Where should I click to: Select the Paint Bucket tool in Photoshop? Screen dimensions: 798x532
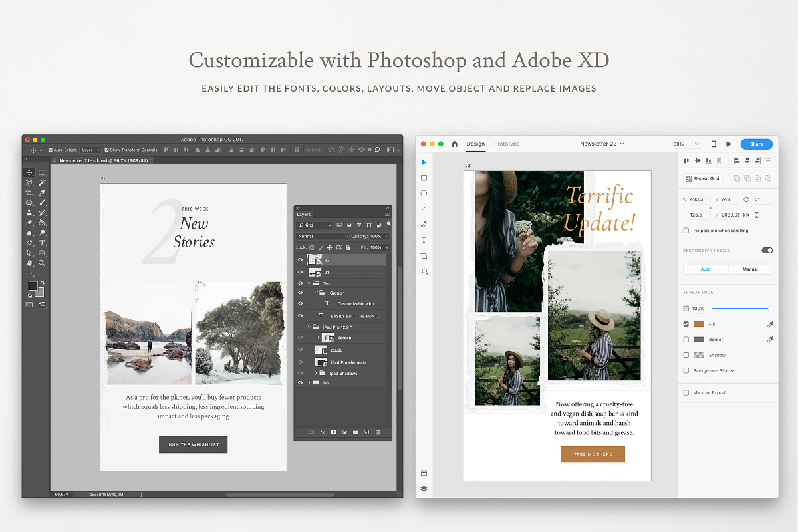(42, 223)
